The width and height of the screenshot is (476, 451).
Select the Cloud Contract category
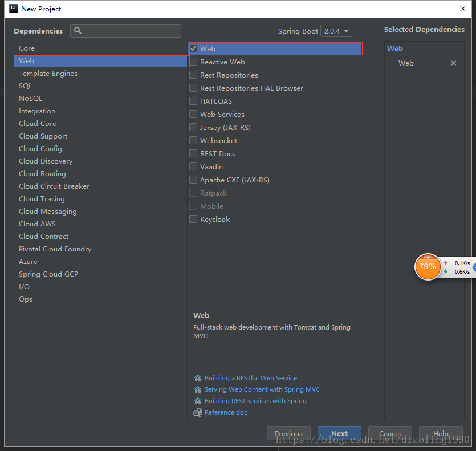click(100, 237)
